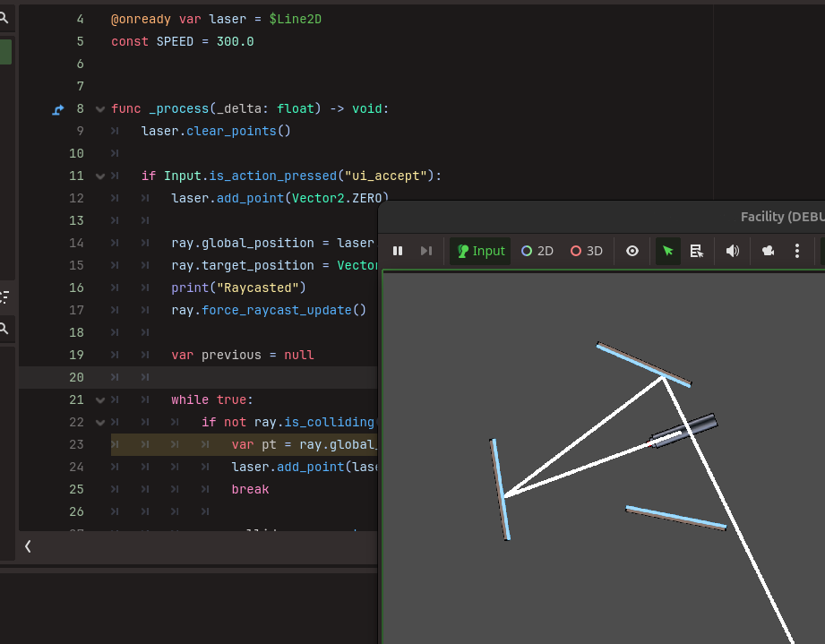Click the top search magnifier icon
This screenshot has height=644, width=825.
click(4, 16)
